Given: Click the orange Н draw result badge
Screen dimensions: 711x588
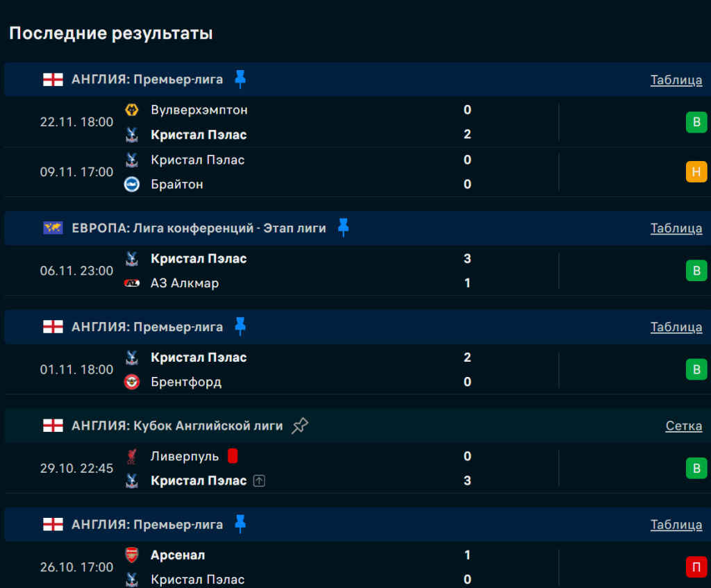Looking at the screenshot, I should click(x=696, y=171).
